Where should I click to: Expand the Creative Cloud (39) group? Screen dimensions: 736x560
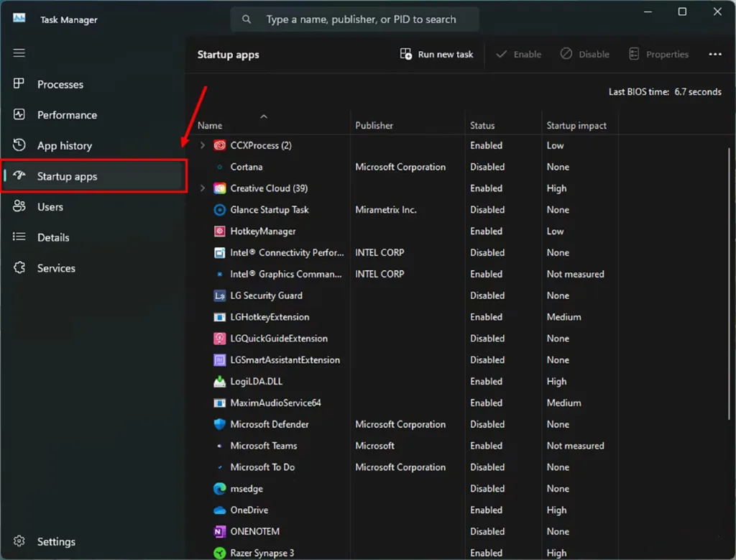coord(202,188)
